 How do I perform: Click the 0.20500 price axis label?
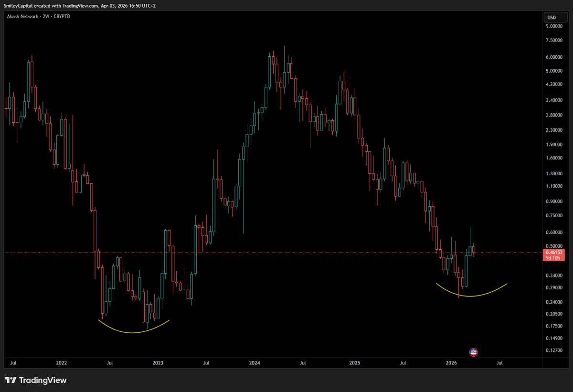[554, 314]
